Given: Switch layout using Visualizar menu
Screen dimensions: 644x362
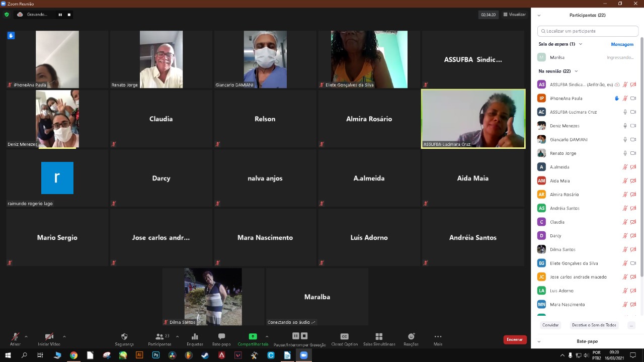Looking at the screenshot, I should (514, 15).
